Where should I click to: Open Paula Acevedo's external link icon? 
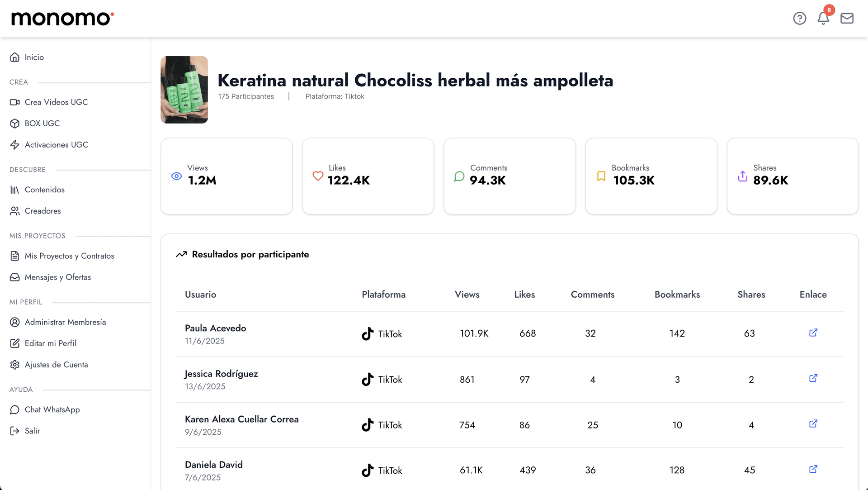coord(813,333)
